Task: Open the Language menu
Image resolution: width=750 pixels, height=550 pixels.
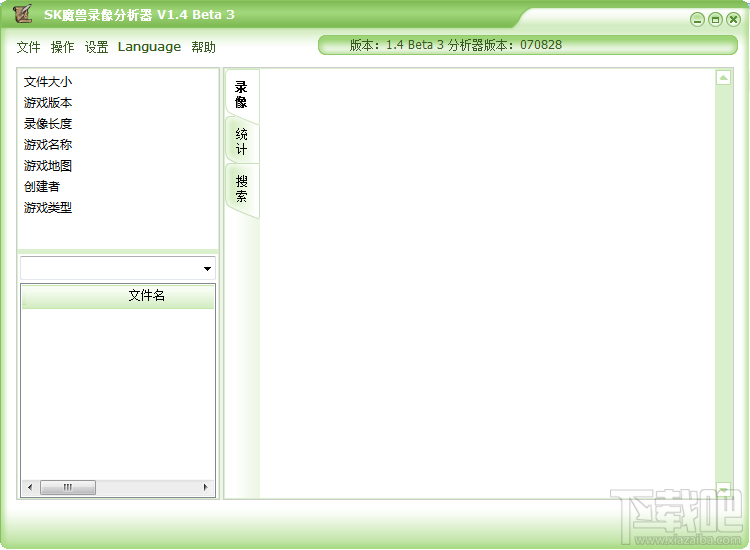Action: click(149, 47)
